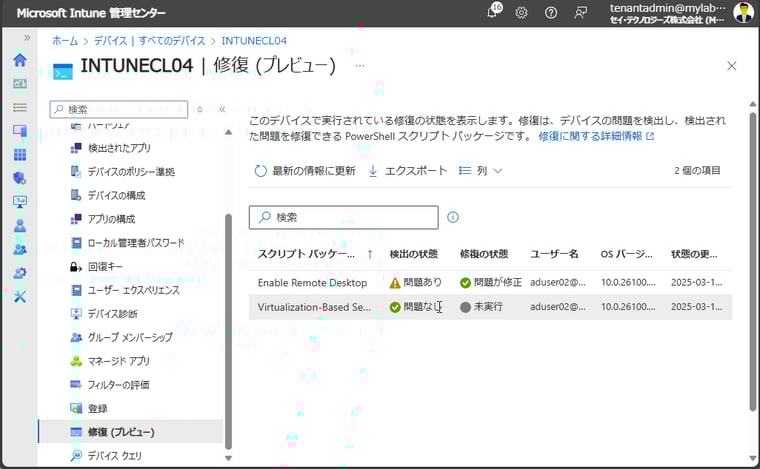Screen dimensions: 760x469
Task: Select the Enable Remote Desktop row name
Action: pyautogui.click(x=312, y=283)
